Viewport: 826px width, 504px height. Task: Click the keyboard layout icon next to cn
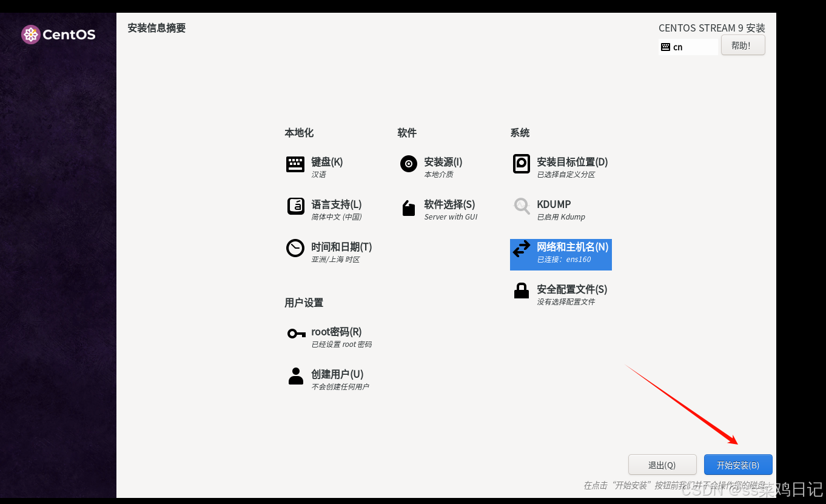[665, 47]
